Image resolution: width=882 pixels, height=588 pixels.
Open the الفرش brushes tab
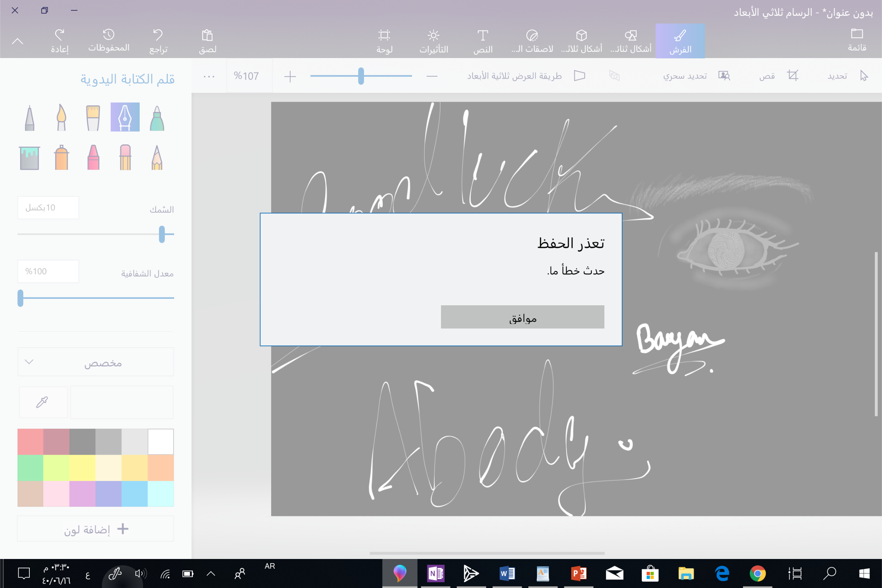680,40
